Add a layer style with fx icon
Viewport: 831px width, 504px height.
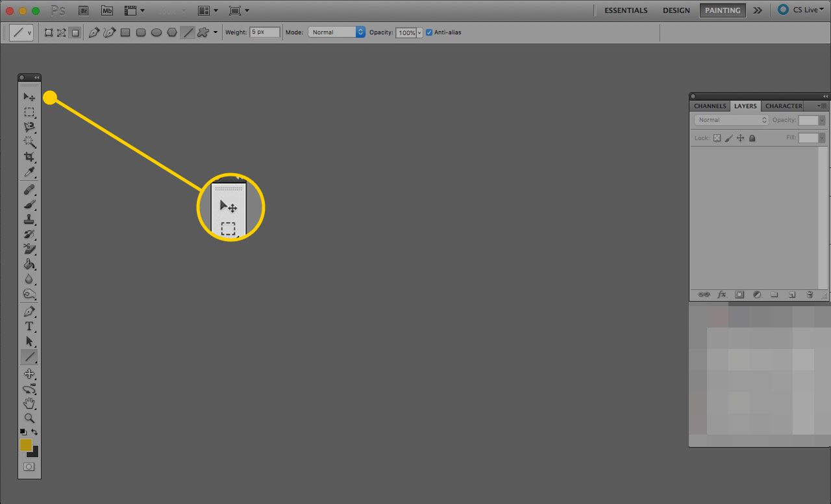click(x=722, y=294)
